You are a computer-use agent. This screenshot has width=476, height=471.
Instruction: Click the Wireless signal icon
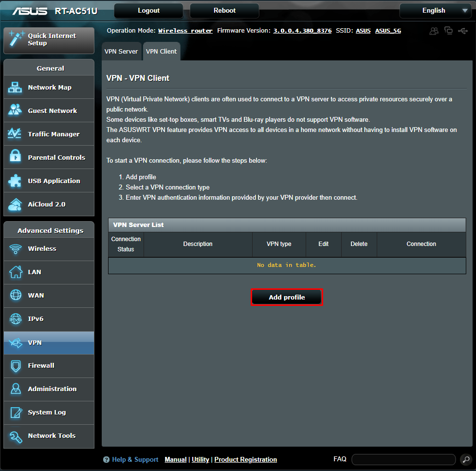(x=16, y=249)
